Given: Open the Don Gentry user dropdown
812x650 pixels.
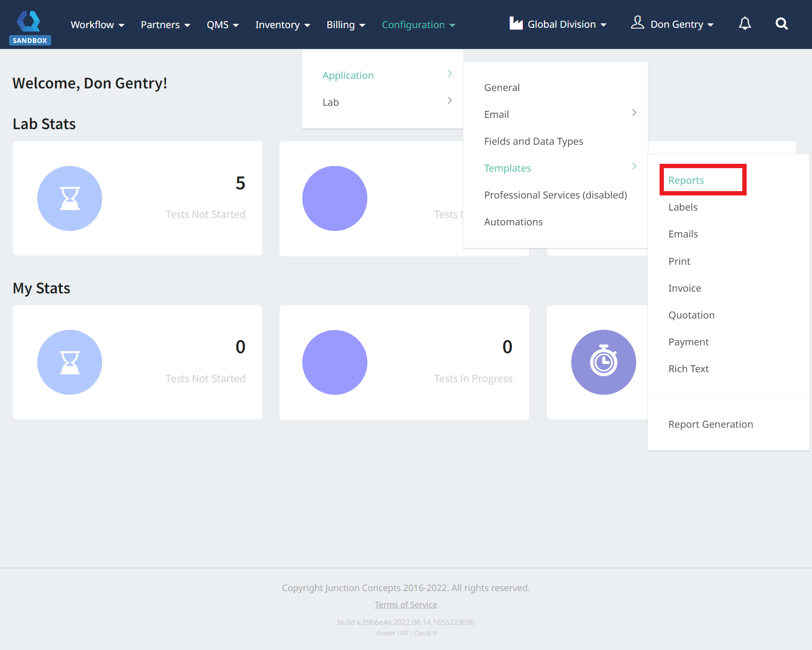Looking at the screenshot, I should [x=682, y=25].
